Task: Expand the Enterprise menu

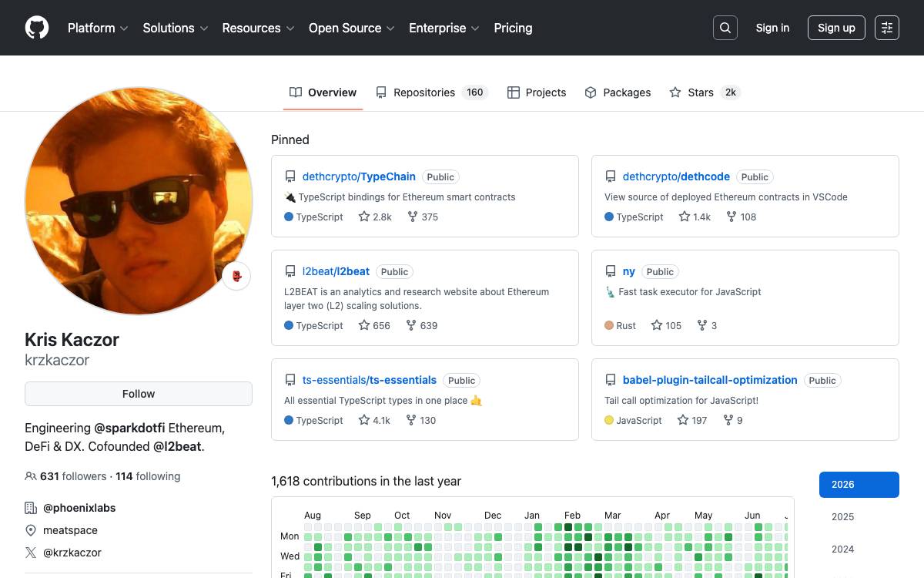Action: click(x=444, y=28)
